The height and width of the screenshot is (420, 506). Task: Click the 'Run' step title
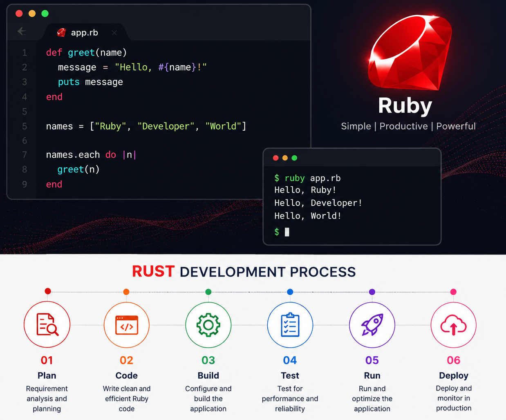[372, 375]
